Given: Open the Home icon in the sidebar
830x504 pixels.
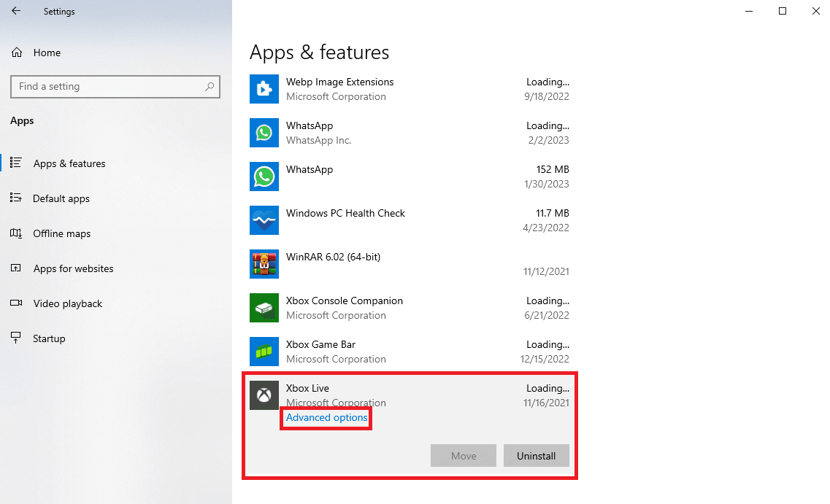Looking at the screenshot, I should coord(17,53).
